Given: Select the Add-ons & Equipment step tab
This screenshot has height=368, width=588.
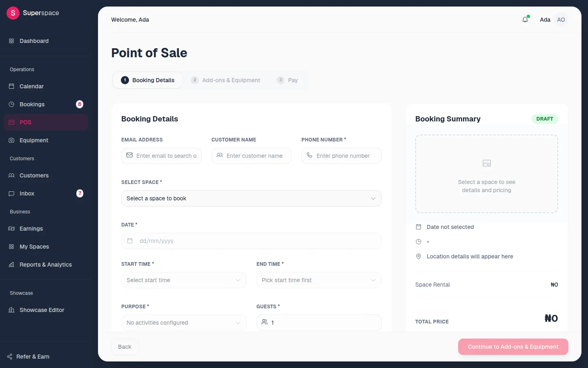Looking at the screenshot, I should [x=225, y=80].
